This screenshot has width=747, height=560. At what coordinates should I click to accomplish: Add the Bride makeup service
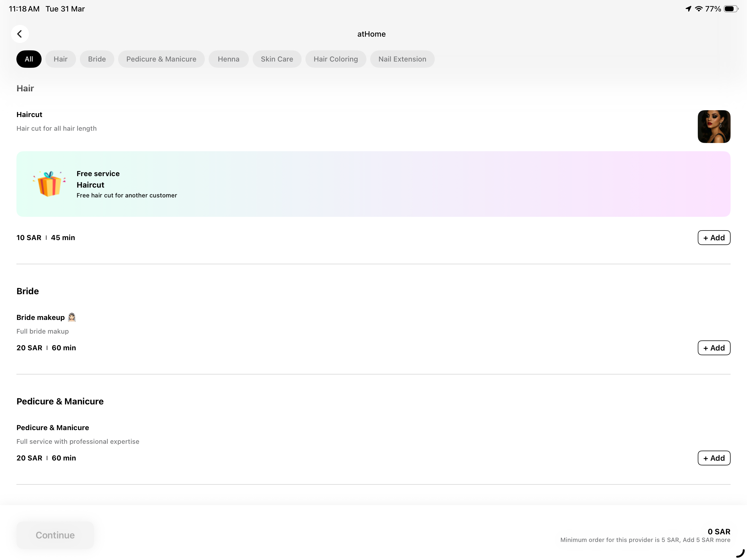(714, 348)
